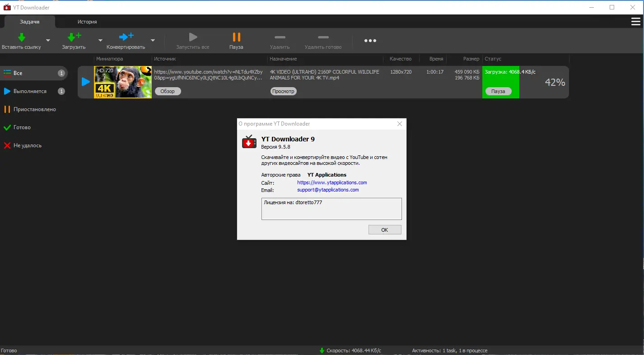644x355 pixels.
Task: Click the green Paste Link arrow icon
Action: [x=21, y=37]
